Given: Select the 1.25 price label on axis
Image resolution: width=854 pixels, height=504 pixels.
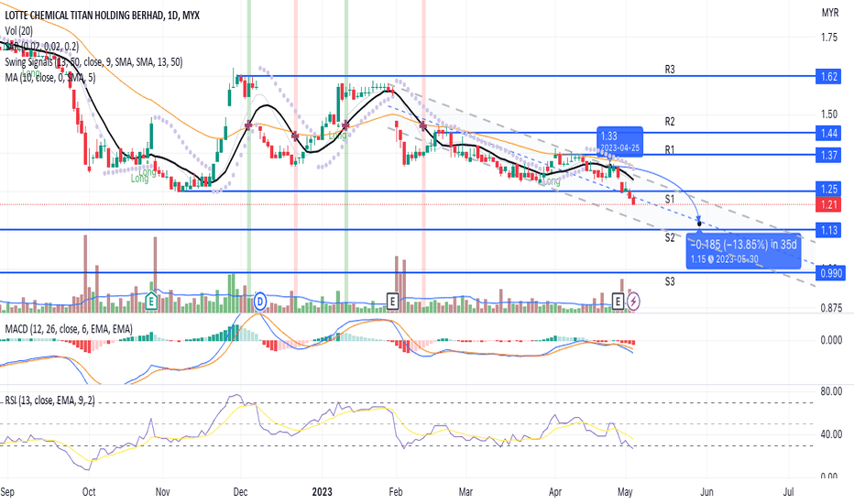Looking at the screenshot, I should click(828, 189).
